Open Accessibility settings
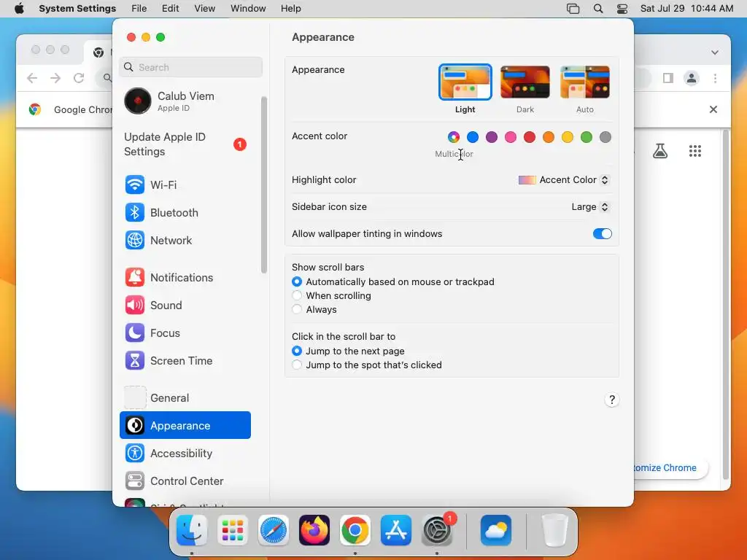Image resolution: width=747 pixels, height=560 pixels. click(x=185, y=453)
